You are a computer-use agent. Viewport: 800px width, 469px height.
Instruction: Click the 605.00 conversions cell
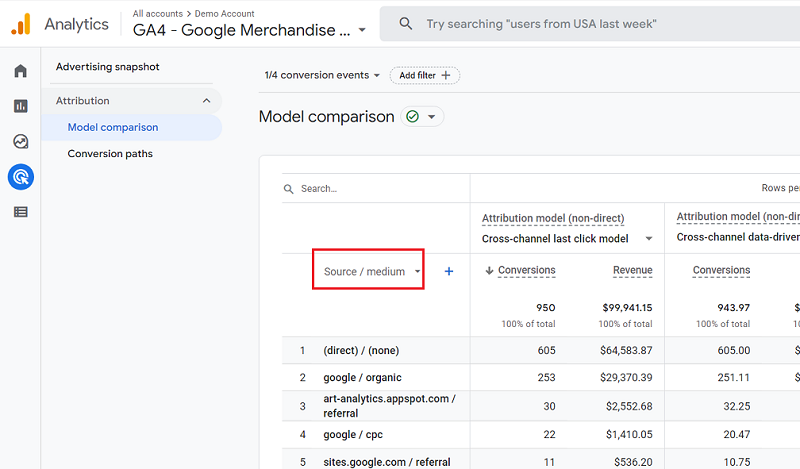734,351
